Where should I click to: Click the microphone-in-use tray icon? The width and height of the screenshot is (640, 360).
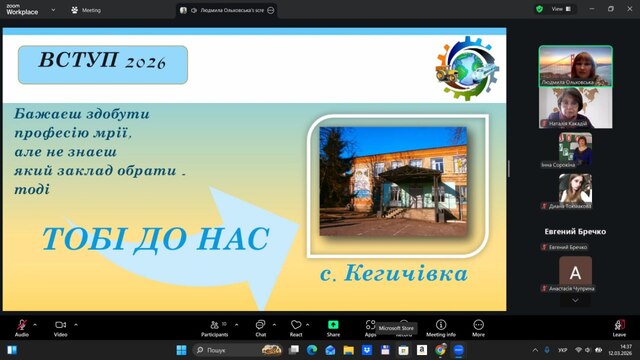tap(547, 350)
